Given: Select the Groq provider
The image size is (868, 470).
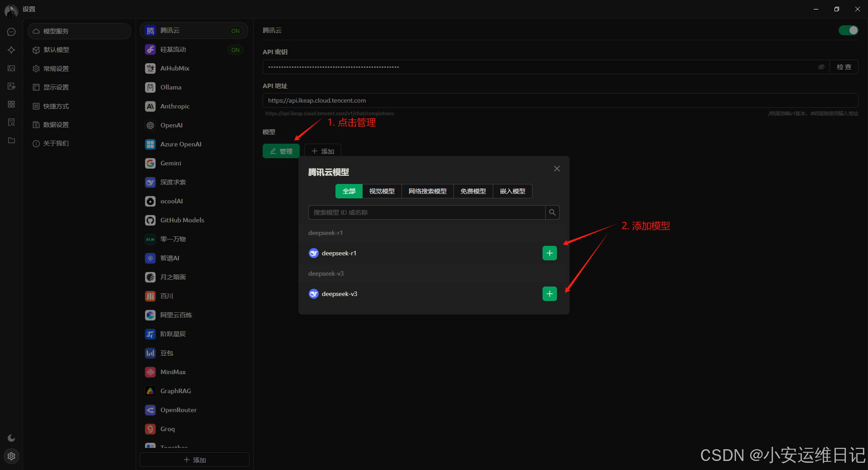Looking at the screenshot, I should [193, 429].
